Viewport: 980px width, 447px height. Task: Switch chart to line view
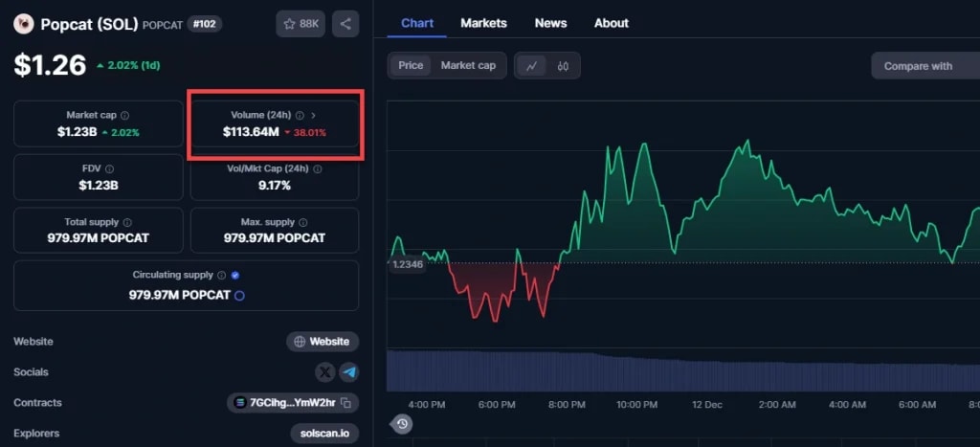coord(531,66)
